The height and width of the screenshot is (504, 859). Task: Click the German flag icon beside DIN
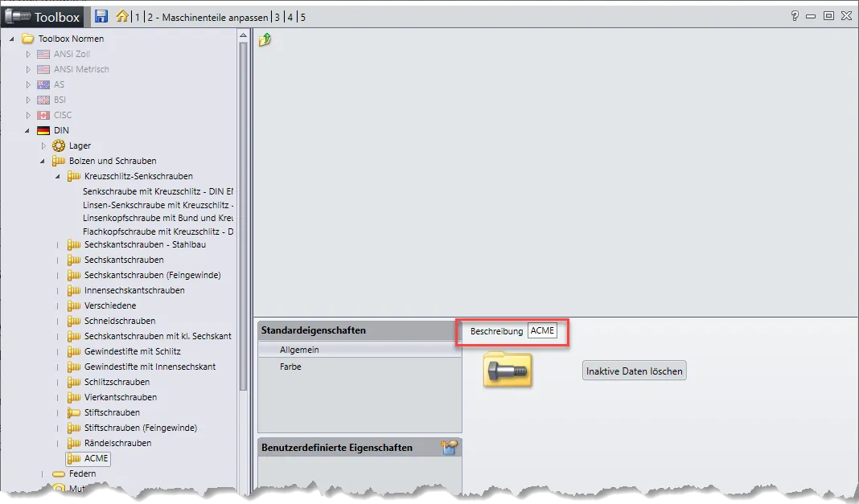pos(43,130)
